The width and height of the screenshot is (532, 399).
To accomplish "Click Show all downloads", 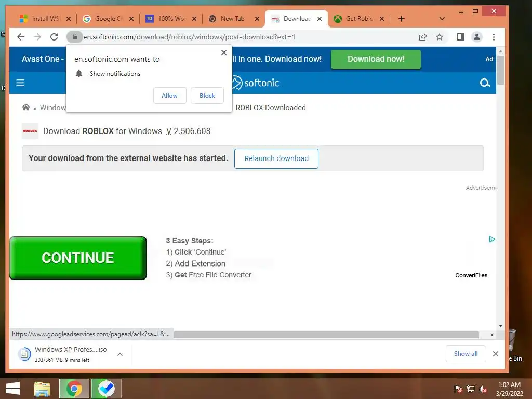I will tap(466, 354).
